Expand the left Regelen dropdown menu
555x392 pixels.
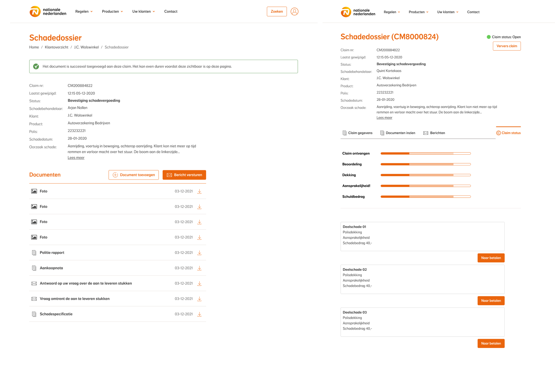click(x=84, y=12)
